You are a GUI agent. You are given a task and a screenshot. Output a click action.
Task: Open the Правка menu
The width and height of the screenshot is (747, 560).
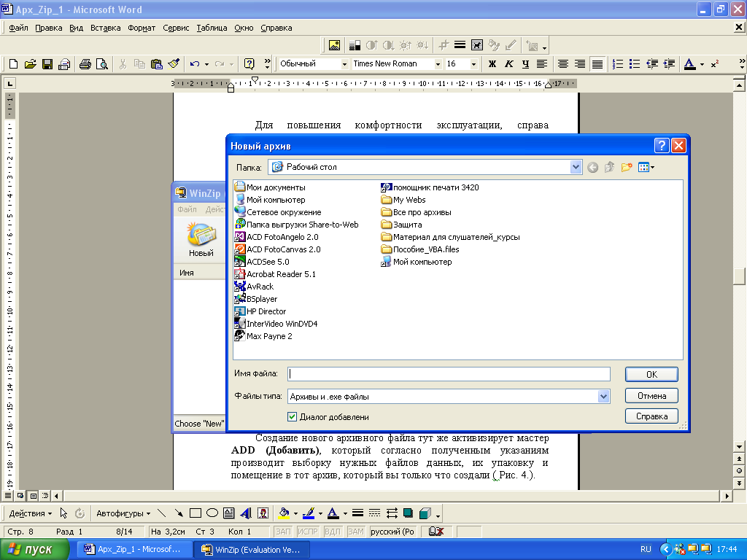pyautogui.click(x=49, y=28)
